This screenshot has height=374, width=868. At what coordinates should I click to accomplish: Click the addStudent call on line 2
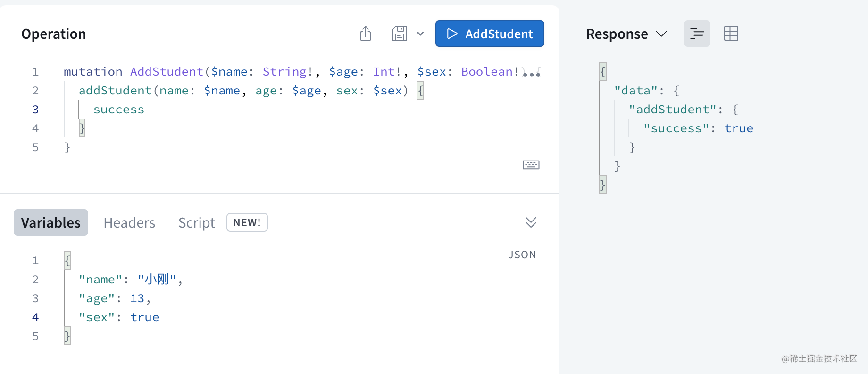point(115,91)
